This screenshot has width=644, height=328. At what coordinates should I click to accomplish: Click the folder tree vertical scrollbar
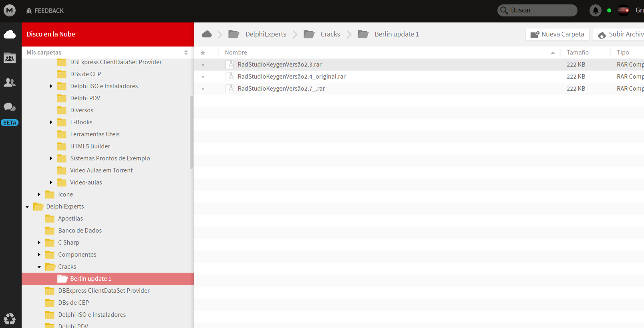click(191, 132)
